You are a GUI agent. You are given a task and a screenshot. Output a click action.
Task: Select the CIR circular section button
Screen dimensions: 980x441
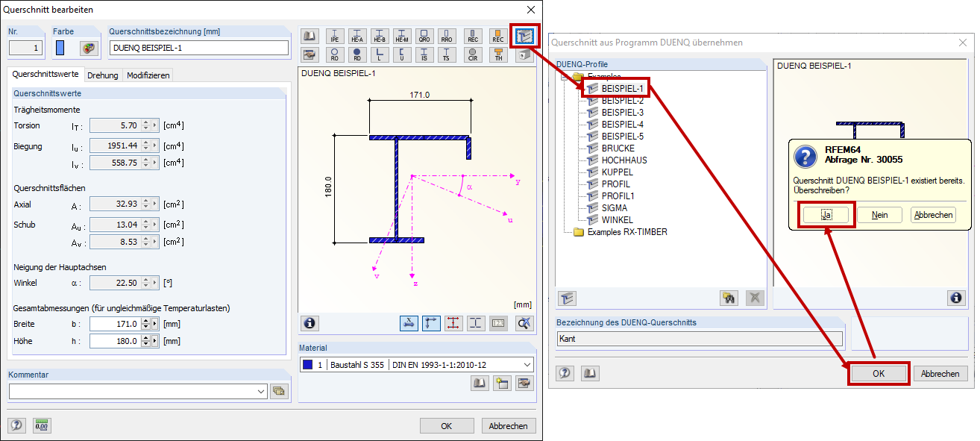coord(473,54)
